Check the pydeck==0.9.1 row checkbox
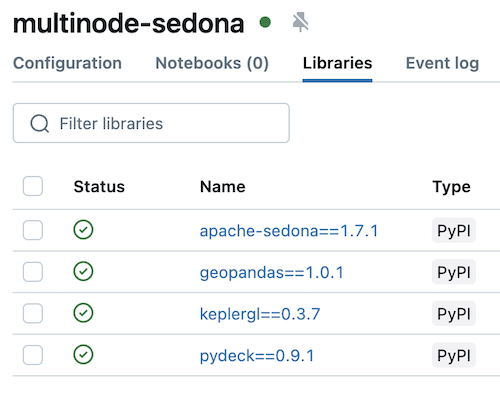The width and height of the screenshot is (500, 396). 33,355
